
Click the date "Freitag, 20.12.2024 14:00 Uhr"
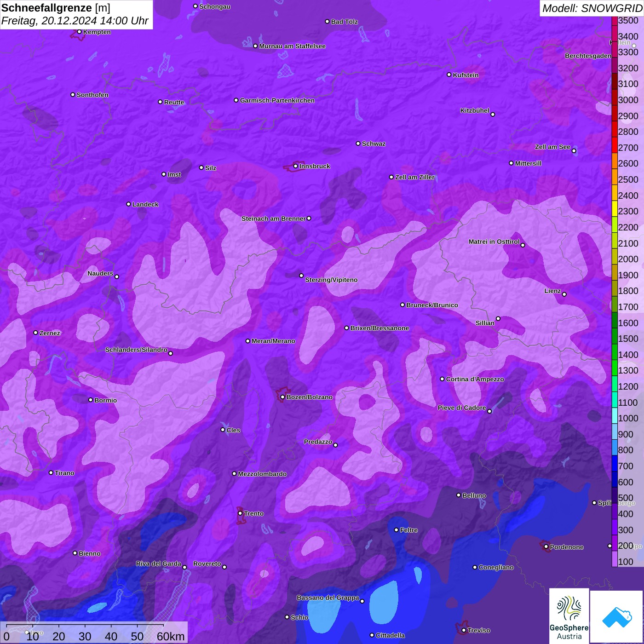75,21
